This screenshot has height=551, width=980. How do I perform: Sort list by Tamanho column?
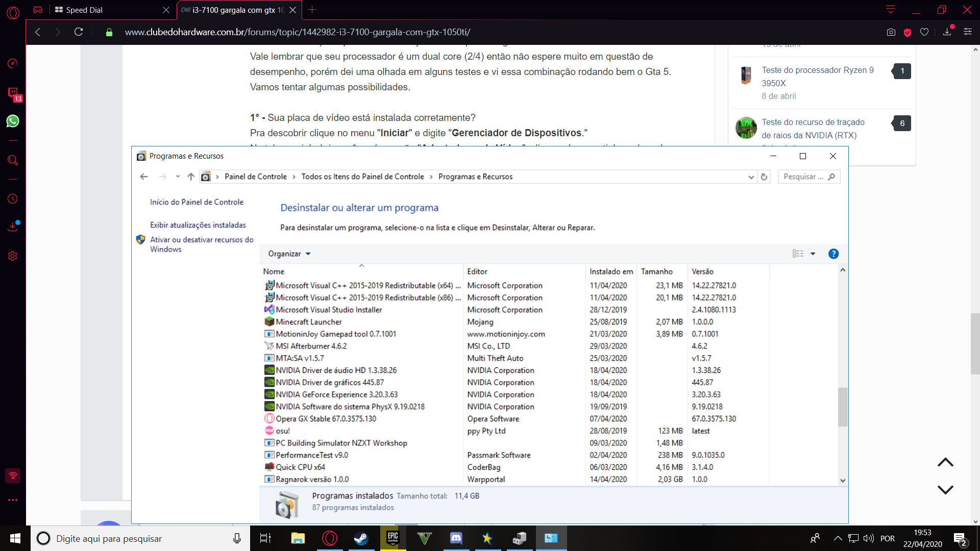pyautogui.click(x=662, y=271)
